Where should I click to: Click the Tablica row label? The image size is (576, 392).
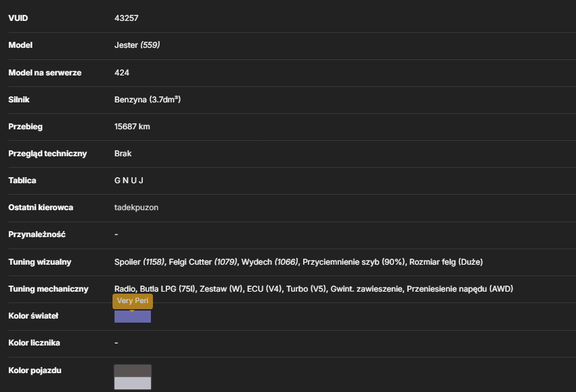pyautogui.click(x=22, y=181)
